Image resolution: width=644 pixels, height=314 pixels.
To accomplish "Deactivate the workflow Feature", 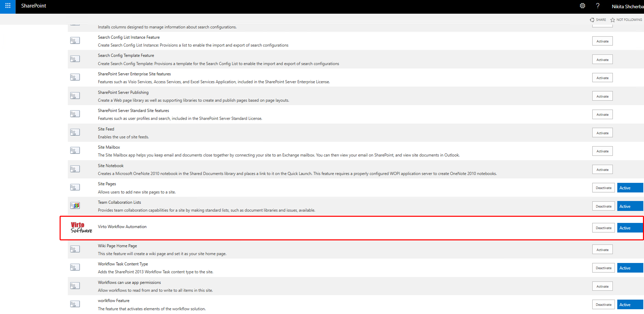I will point(603,304).
